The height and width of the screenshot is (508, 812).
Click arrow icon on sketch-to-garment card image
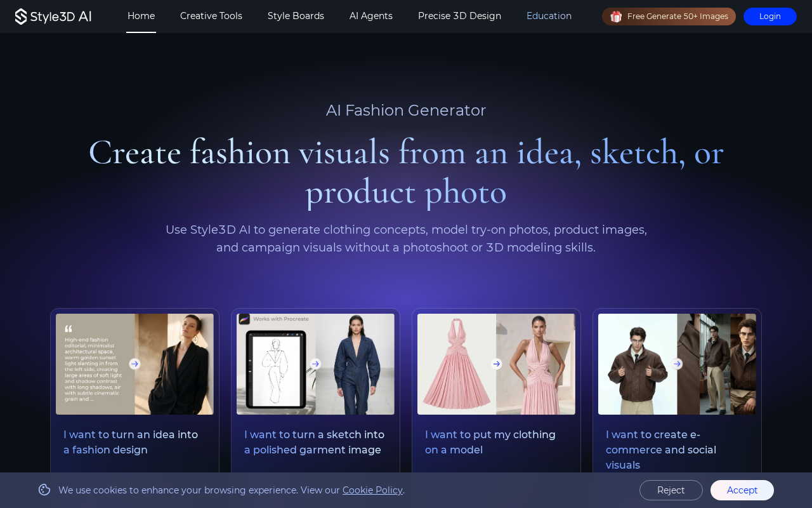315,364
